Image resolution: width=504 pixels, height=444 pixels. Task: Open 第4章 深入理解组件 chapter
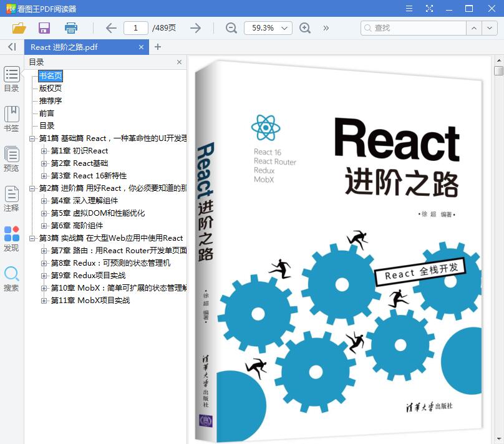[x=85, y=200]
